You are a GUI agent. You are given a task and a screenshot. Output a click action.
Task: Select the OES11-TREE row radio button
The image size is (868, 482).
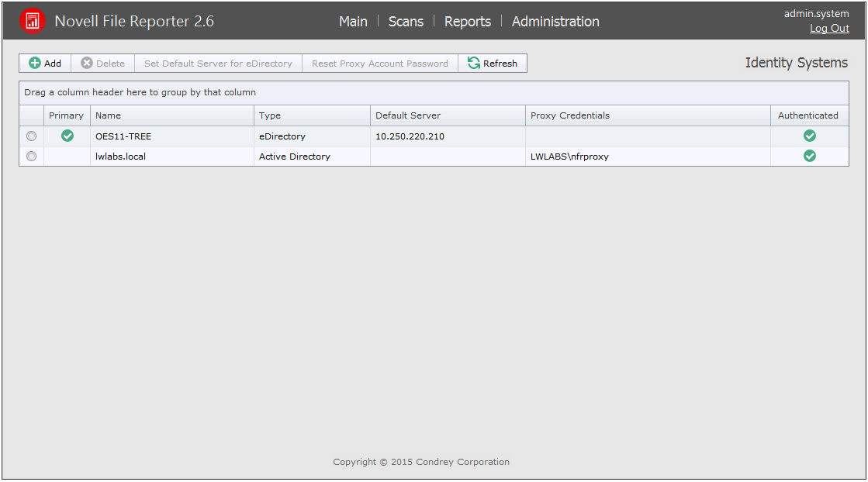click(32, 136)
